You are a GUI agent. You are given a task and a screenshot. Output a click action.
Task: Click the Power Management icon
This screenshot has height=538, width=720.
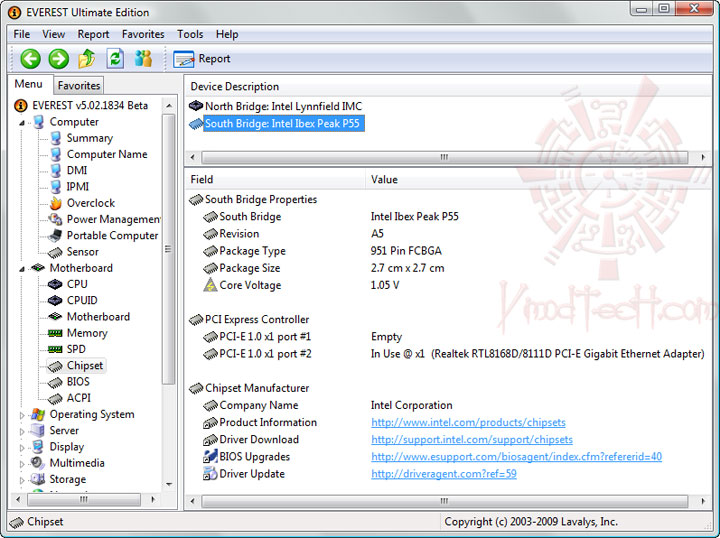tap(56, 219)
